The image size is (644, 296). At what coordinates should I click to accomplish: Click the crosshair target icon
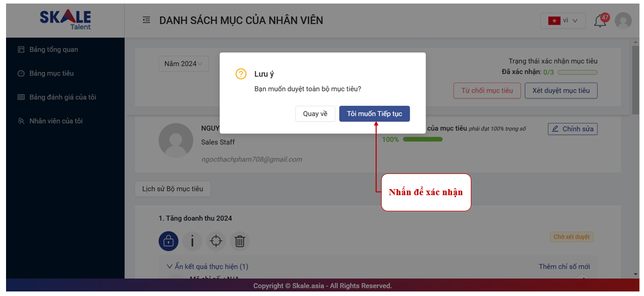[216, 241]
